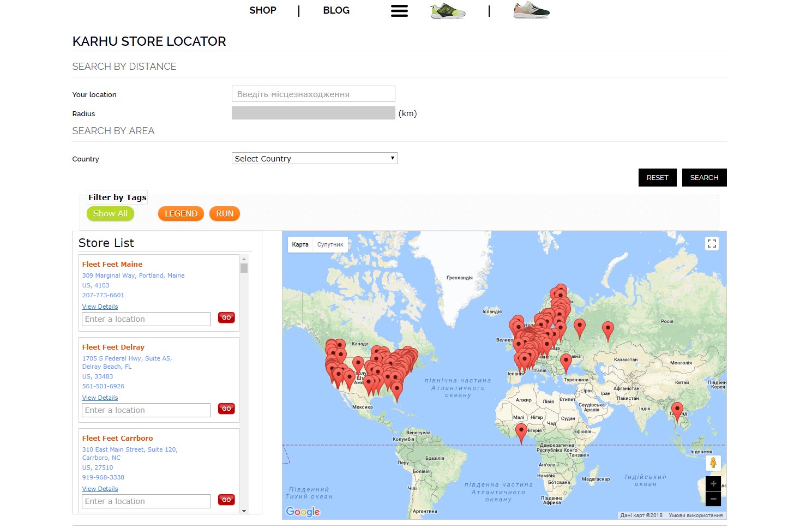812x528 pixels.
Task: Filter stores by LEGEND tag
Action: (x=181, y=214)
